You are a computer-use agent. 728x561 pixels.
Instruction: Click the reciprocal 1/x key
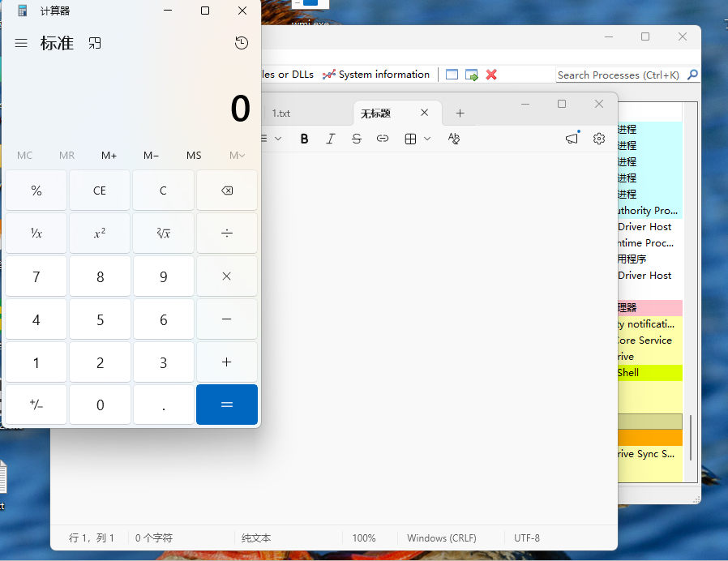click(36, 233)
